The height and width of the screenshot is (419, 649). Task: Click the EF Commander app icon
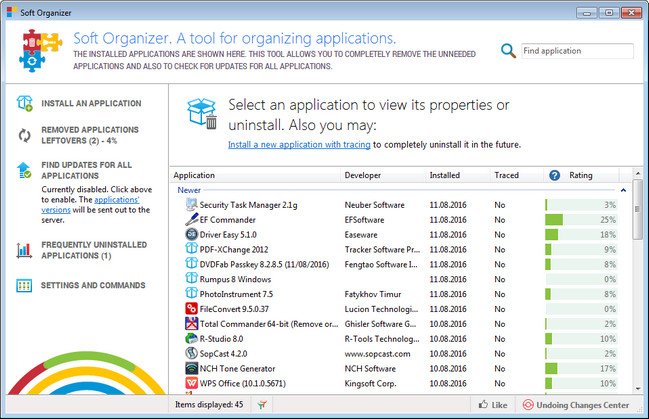click(x=191, y=219)
